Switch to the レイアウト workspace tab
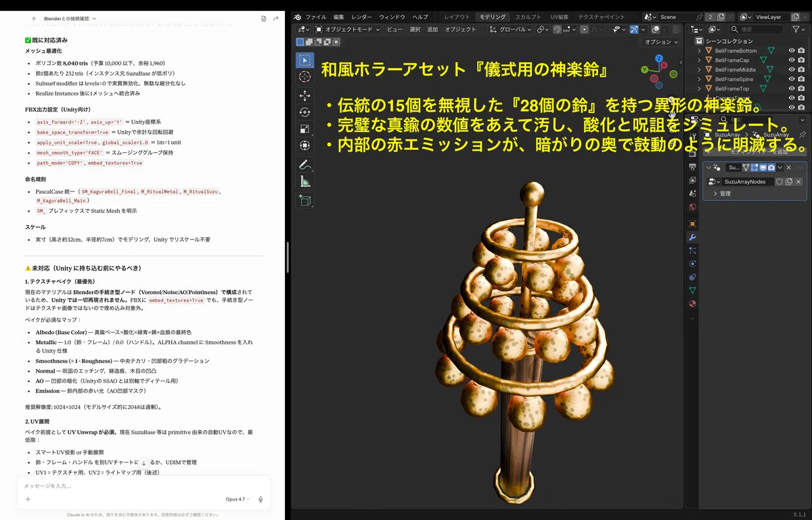Viewport: 812px width, 520px height. [x=457, y=17]
